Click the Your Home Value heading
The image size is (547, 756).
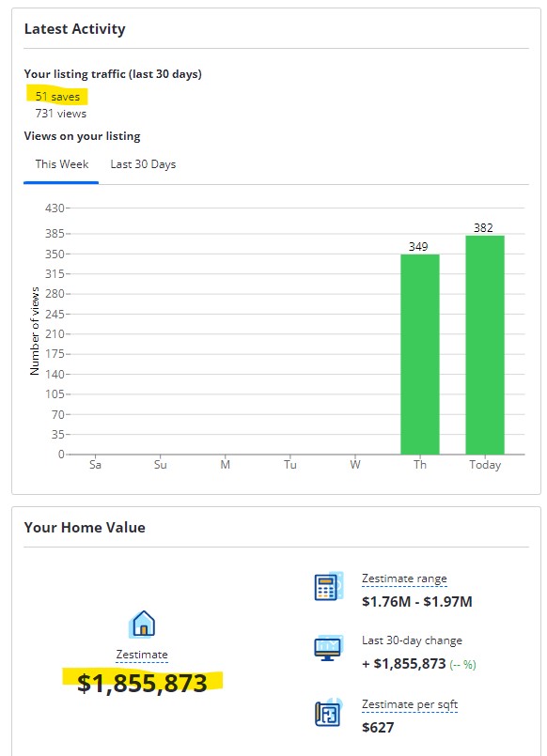click(85, 528)
